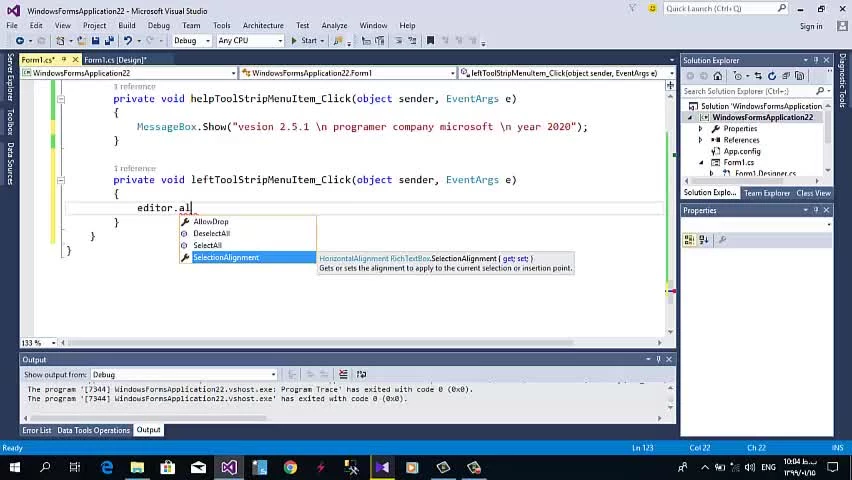The height and width of the screenshot is (480, 852).
Task: Click the bookmark icon in toolbar
Action: tap(430, 41)
